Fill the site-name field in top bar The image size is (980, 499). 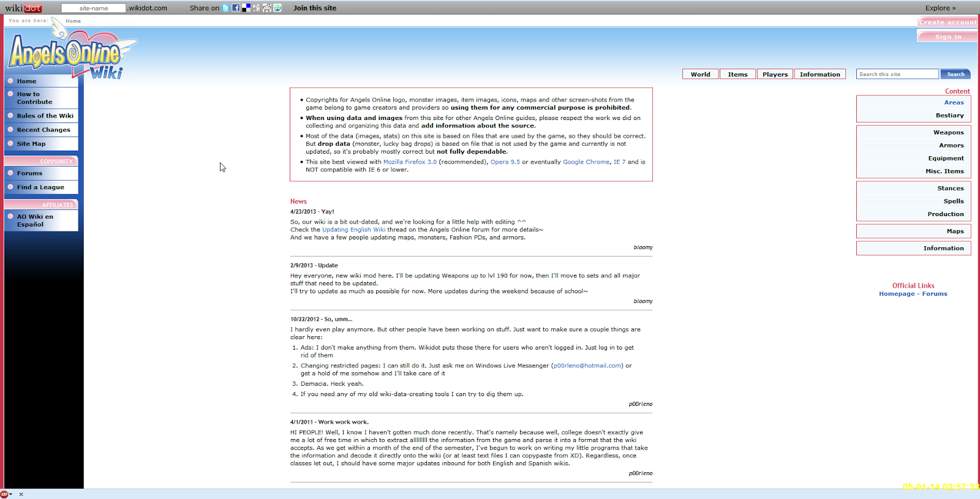click(94, 8)
